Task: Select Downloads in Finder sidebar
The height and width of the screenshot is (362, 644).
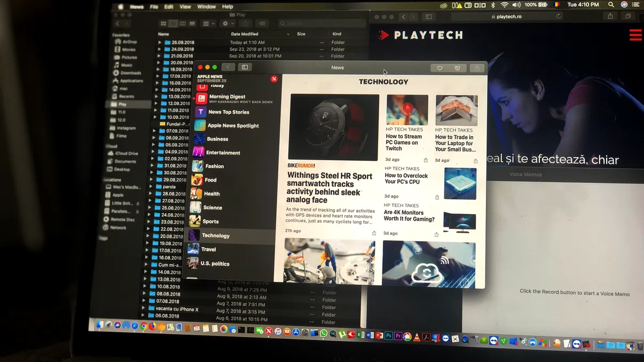Action: tap(130, 73)
